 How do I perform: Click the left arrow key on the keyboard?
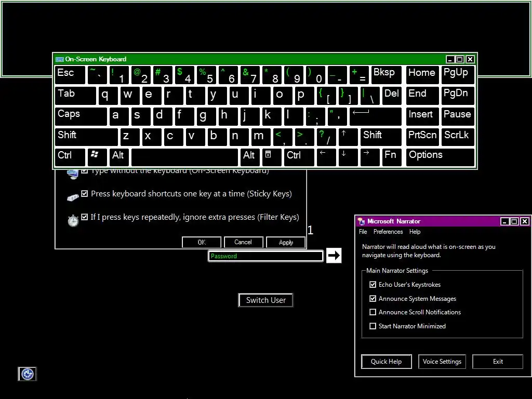326,157
